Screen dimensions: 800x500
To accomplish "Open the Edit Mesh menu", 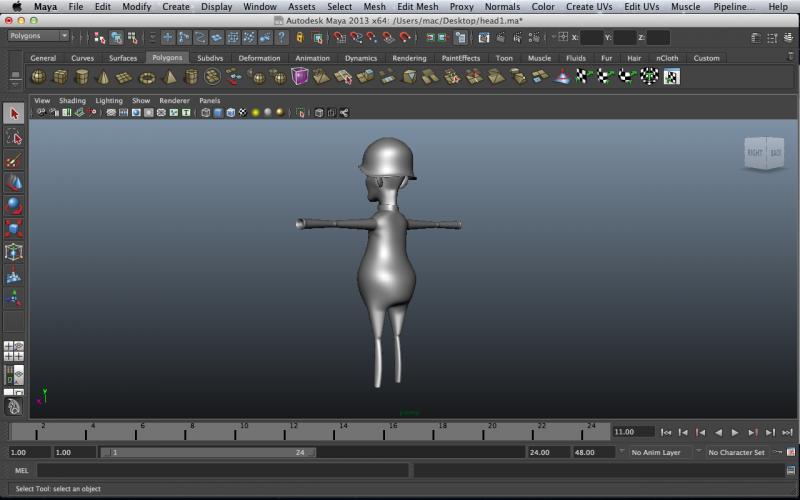I will pyautogui.click(x=417, y=7).
